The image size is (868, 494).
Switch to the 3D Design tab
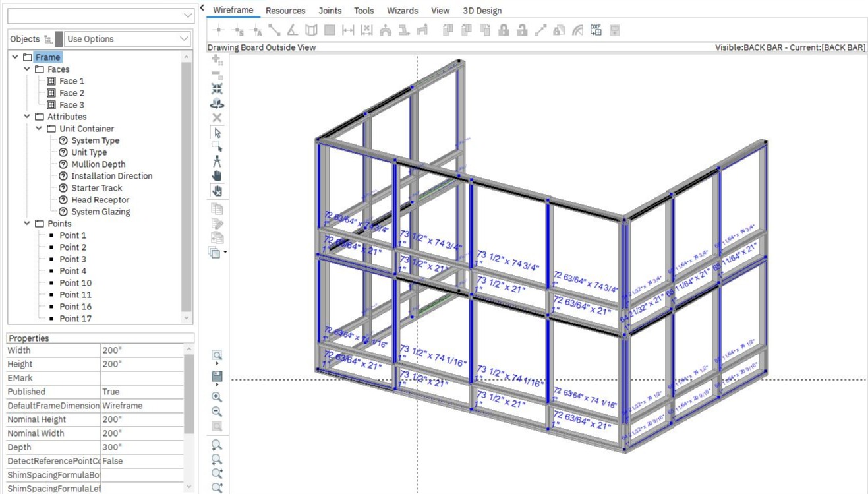pyautogui.click(x=482, y=11)
